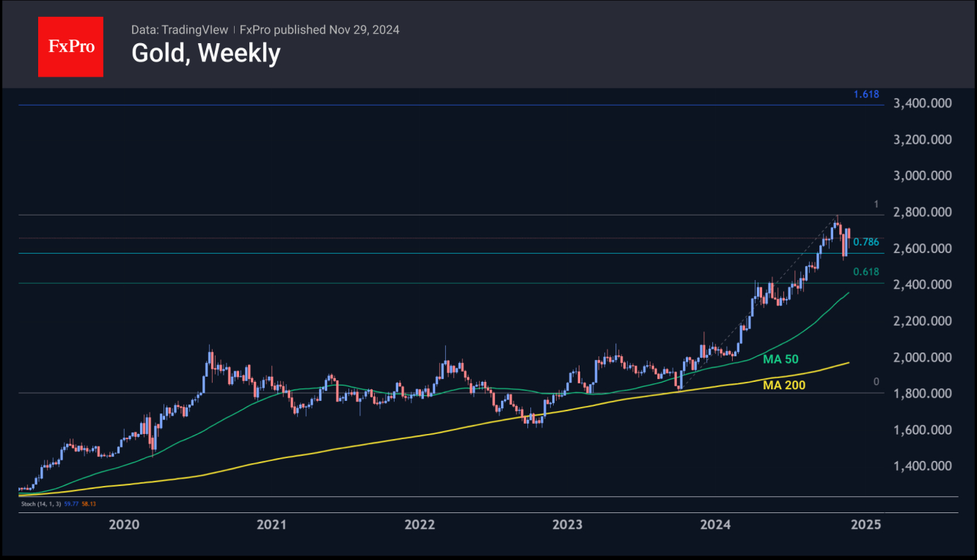This screenshot has width=977, height=560.
Task: Click the red FxPro logo
Action: [70, 47]
